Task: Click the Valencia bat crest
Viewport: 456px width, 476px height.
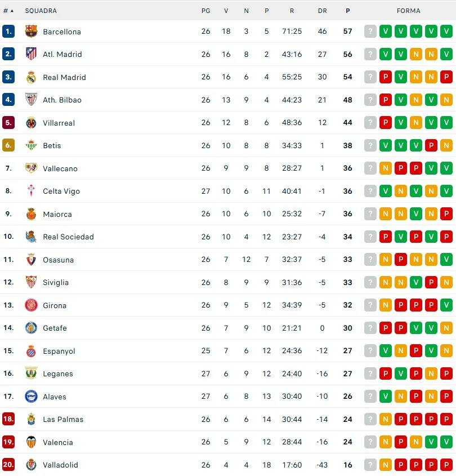Action: coord(31,442)
